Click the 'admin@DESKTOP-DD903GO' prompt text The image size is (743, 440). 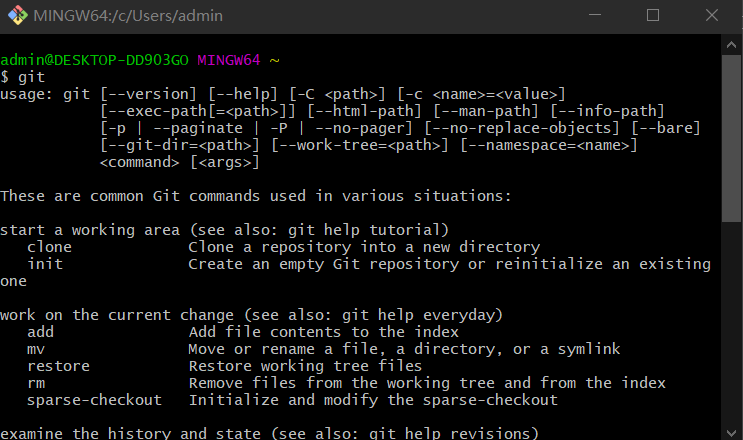pos(94,60)
